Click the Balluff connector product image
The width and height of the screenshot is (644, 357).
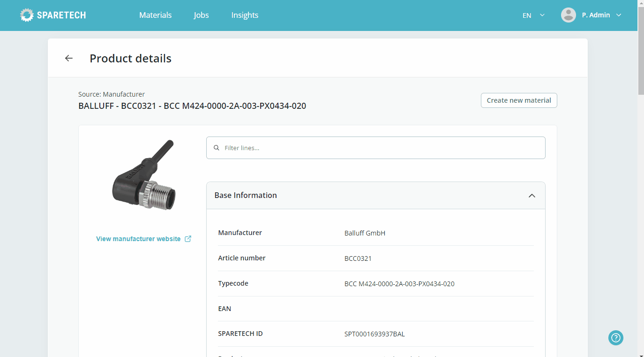(x=144, y=175)
